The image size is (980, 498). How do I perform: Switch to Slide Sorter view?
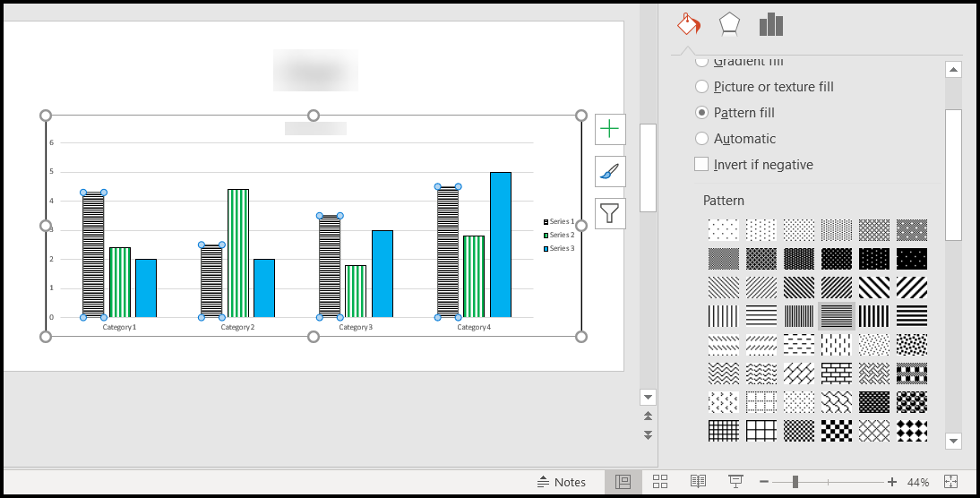(x=660, y=482)
